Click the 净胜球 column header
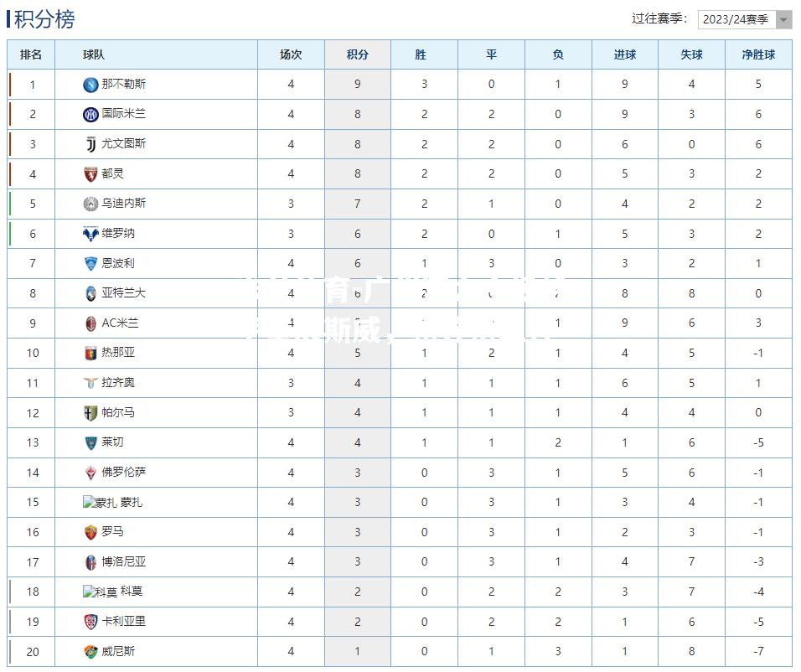This screenshot has height=672, width=801. coord(758,54)
